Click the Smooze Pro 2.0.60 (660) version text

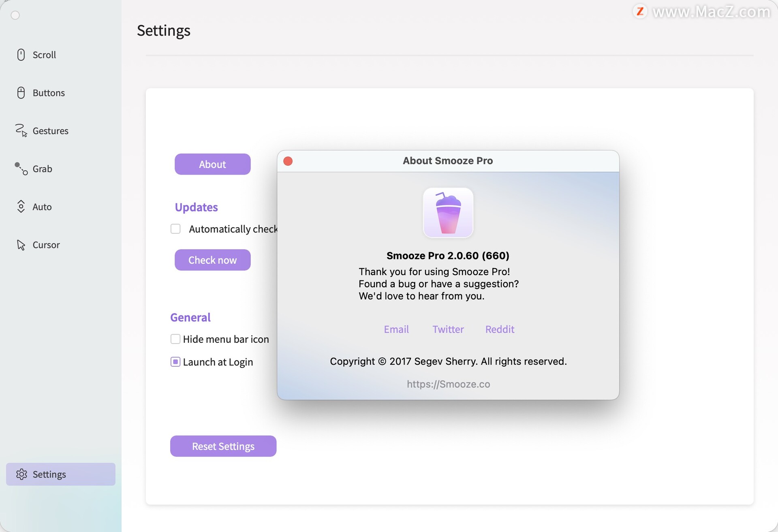pos(448,256)
